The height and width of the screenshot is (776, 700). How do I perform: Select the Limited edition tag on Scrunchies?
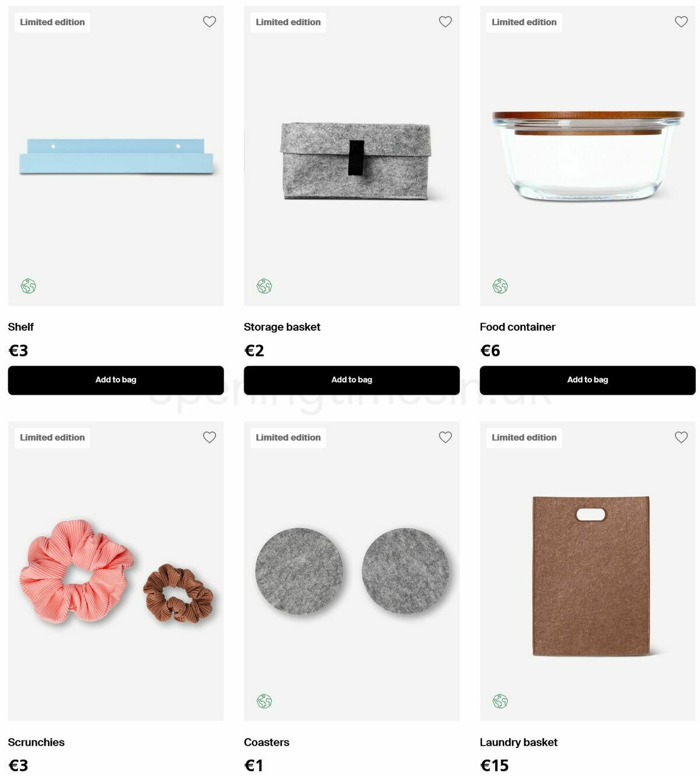52,438
